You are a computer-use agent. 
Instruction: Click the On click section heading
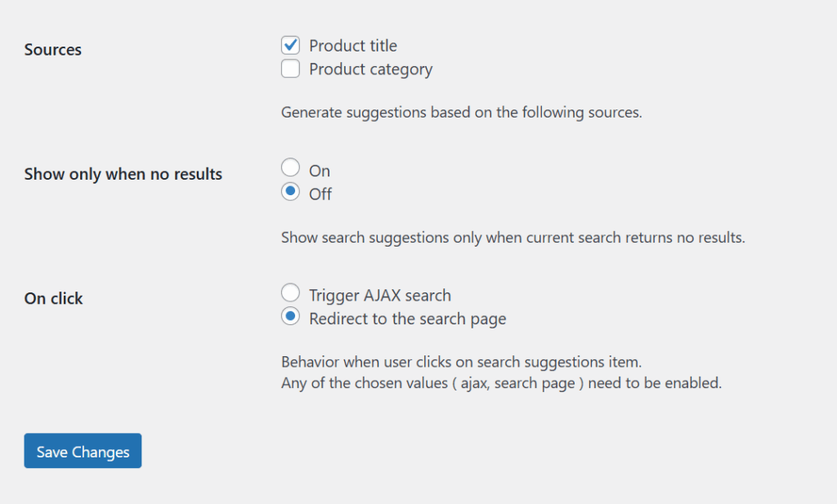pyautogui.click(x=53, y=298)
